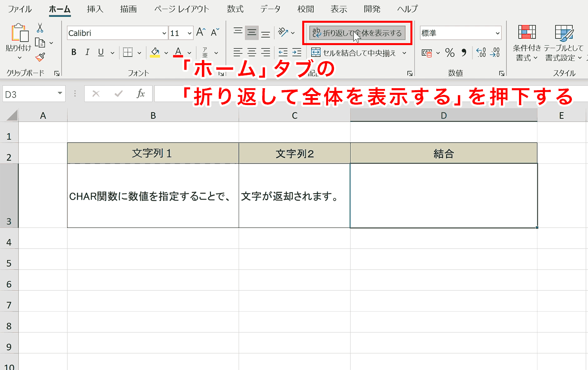Open Name Box dropdown arrow
Screen dimensions: 588x370
coord(60,93)
